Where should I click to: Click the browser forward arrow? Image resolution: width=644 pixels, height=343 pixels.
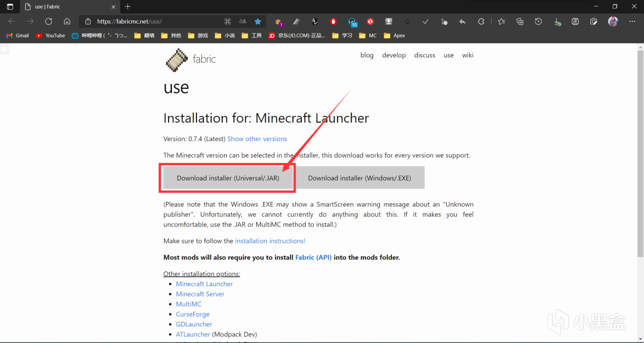tap(30, 21)
